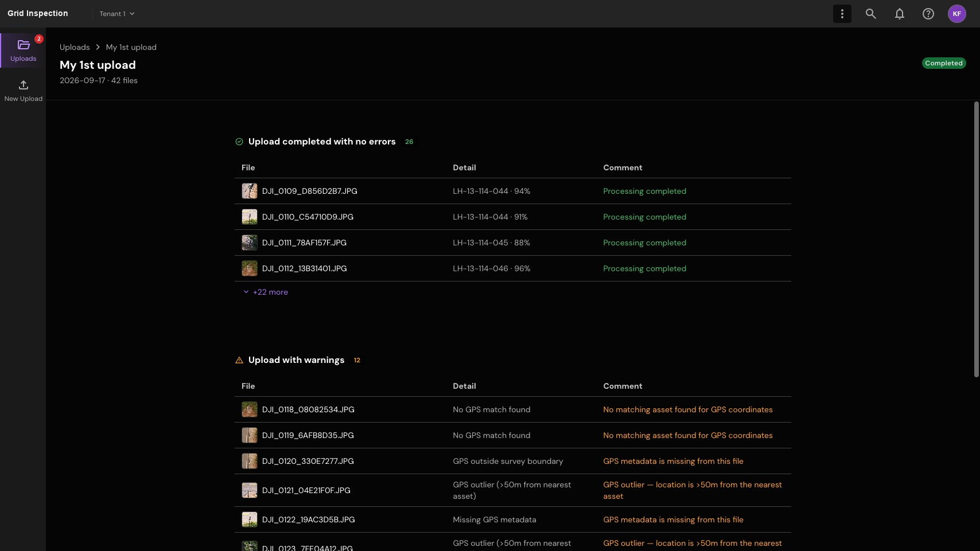
Task: Select file name DJI_0121_04E21F0F.JPG
Action: (x=306, y=490)
